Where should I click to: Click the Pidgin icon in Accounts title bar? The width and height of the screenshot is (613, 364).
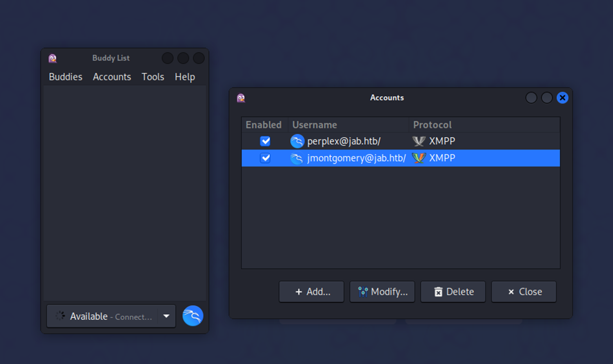(241, 98)
